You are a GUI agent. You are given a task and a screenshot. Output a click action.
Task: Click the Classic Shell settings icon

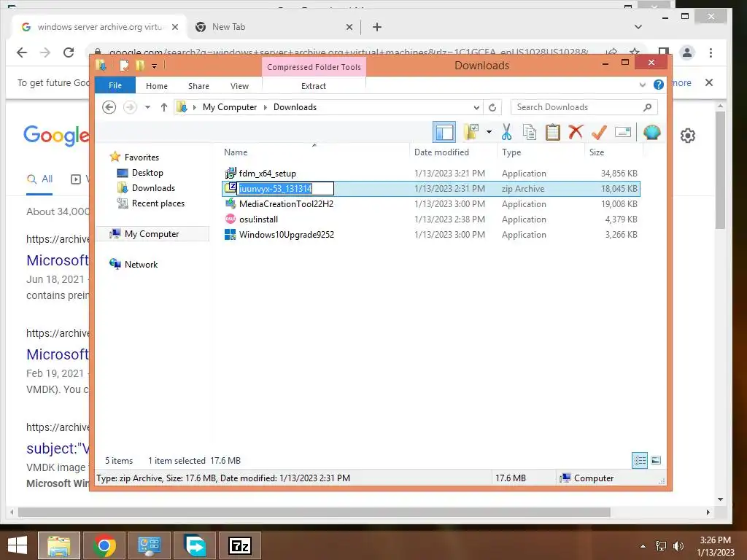[651, 132]
